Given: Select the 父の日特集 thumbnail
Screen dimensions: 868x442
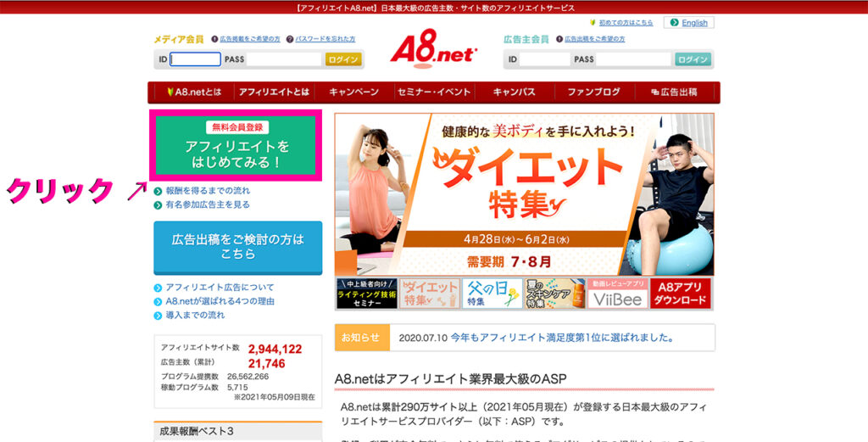Looking at the screenshot, I should (x=492, y=294).
